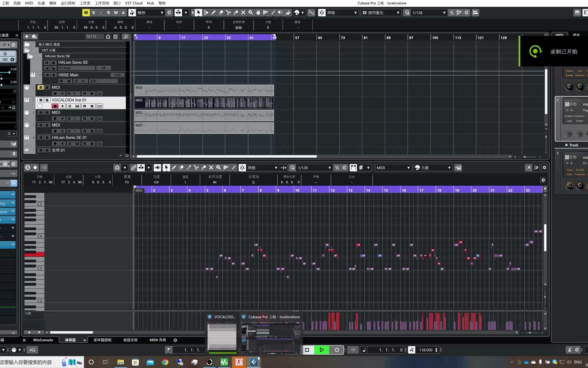Open the VST Cloud menu
The width and height of the screenshot is (588, 368).
pos(134,3)
